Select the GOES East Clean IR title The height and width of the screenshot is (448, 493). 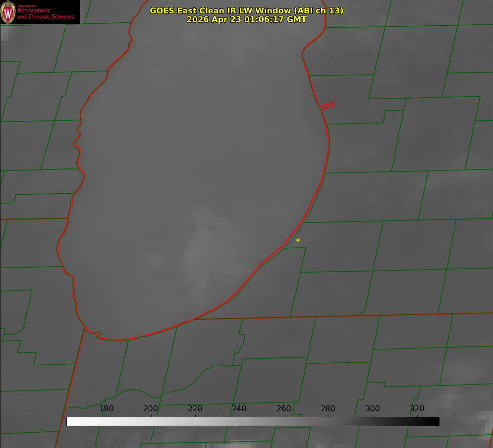(247, 10)
